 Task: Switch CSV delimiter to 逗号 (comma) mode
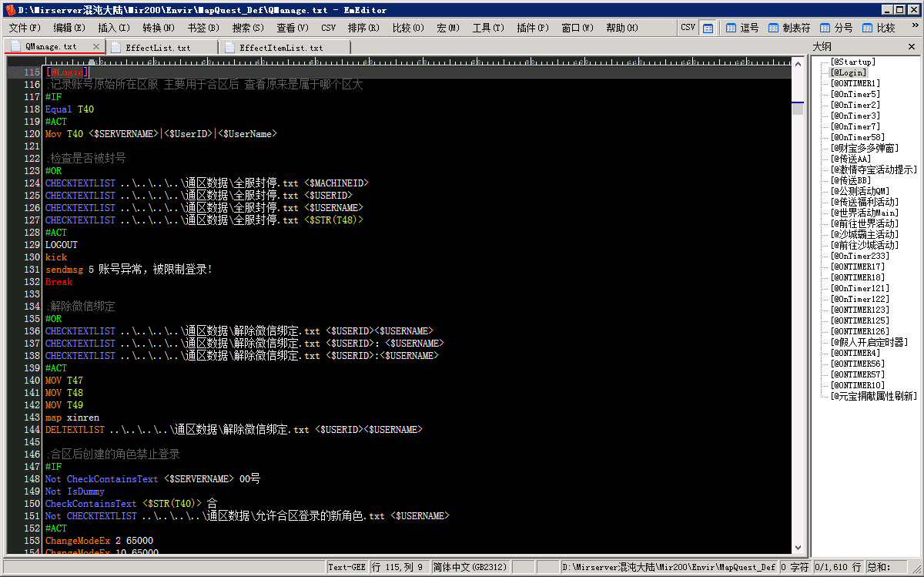[743, 26]
